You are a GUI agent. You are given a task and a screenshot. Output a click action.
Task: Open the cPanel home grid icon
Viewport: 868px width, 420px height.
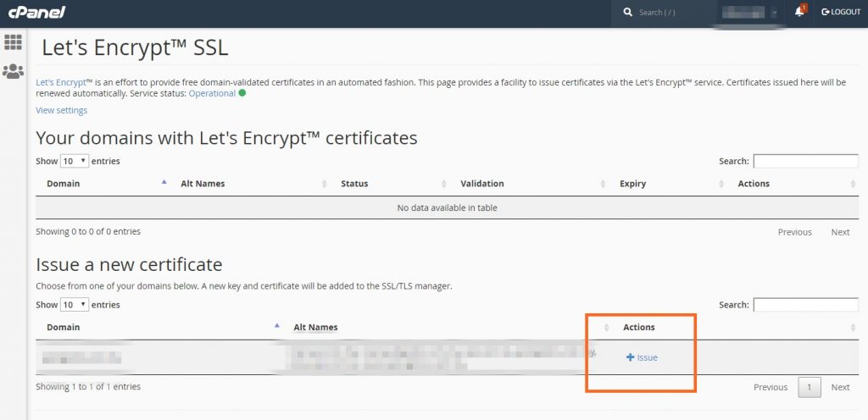click(x=13, y=42)
